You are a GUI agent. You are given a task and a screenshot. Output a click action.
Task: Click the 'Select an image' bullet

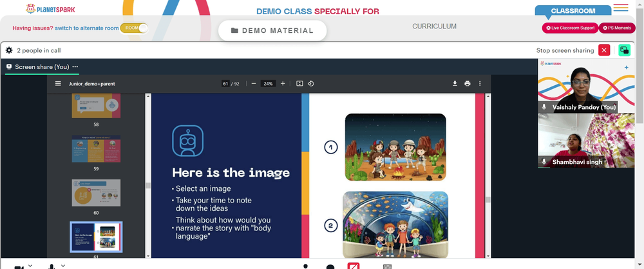pyautogui.click(x=203, y=189)
